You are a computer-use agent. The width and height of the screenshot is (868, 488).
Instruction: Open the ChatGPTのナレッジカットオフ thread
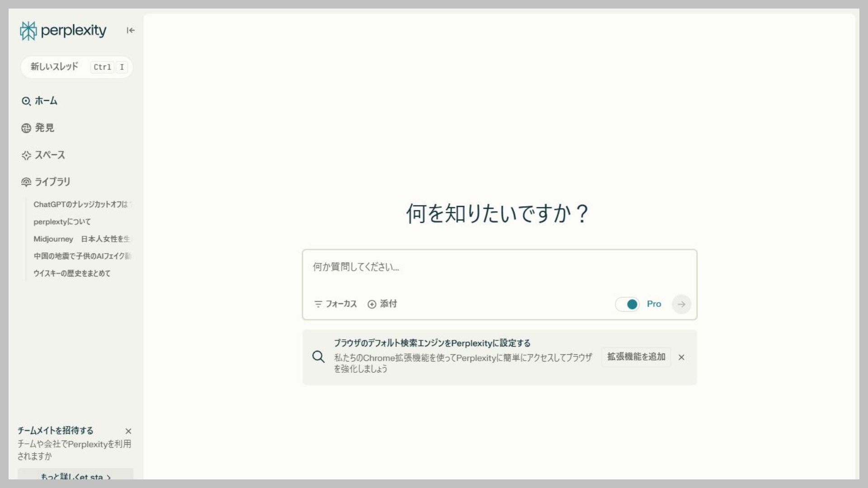pyautogui.click(x=81, y=204)
